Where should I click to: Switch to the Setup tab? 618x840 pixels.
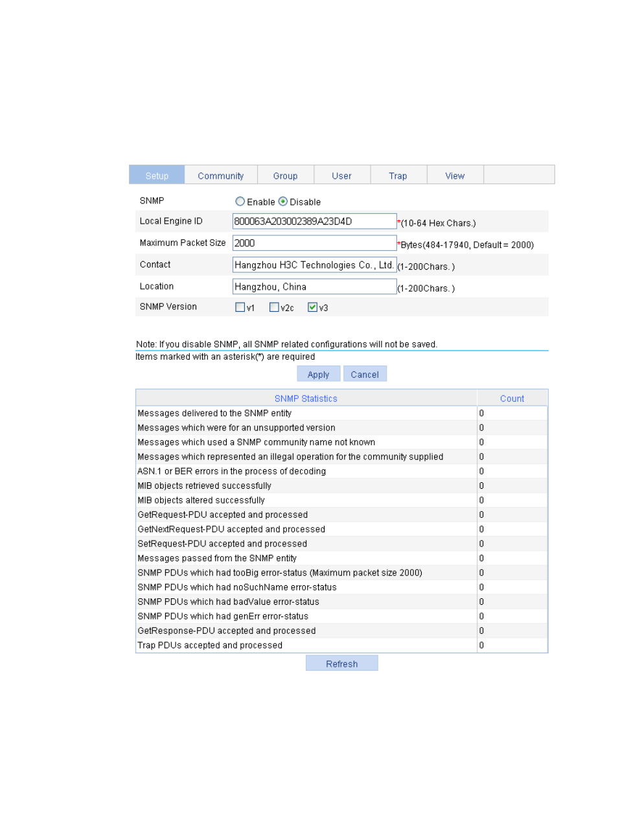(157, 176)
